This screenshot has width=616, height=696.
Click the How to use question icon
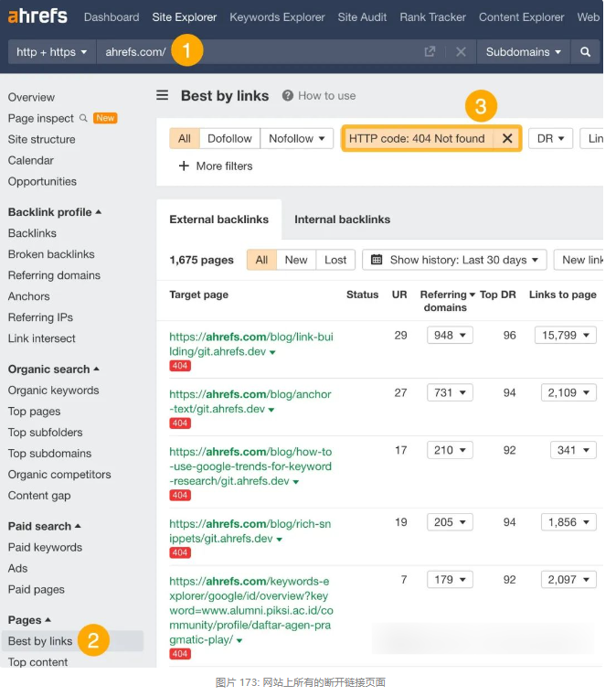coord(287,95)
